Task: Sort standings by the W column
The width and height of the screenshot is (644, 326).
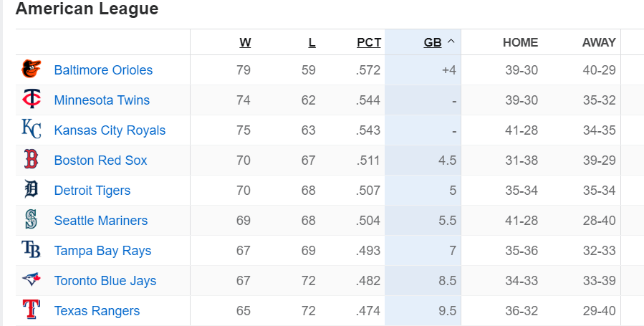Action: tap(245, 42)
